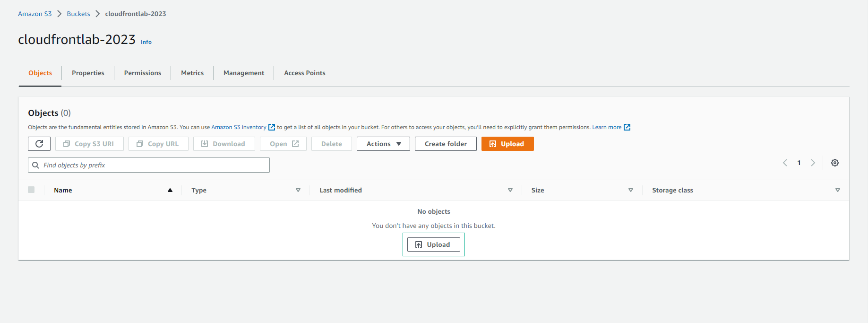Select all objects checkbox in header
868x323 pixels.
(31, 190)
